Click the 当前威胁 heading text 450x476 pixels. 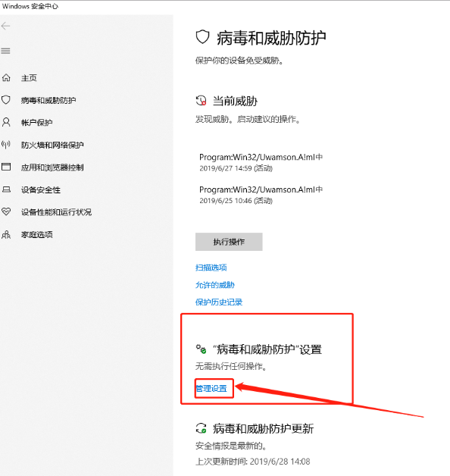tap(235, 101)
